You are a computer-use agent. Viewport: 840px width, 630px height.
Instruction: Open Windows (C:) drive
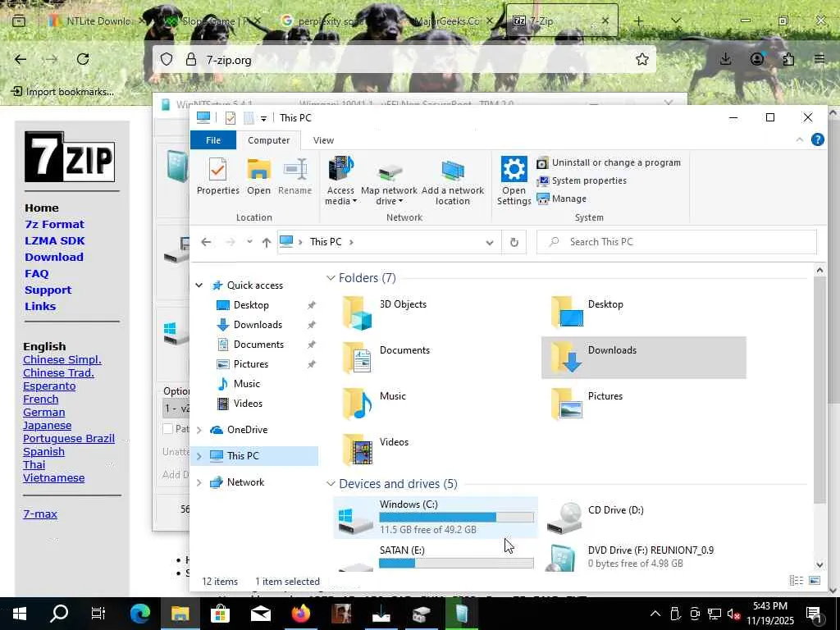pyautogui.click(x=435, y=518)
